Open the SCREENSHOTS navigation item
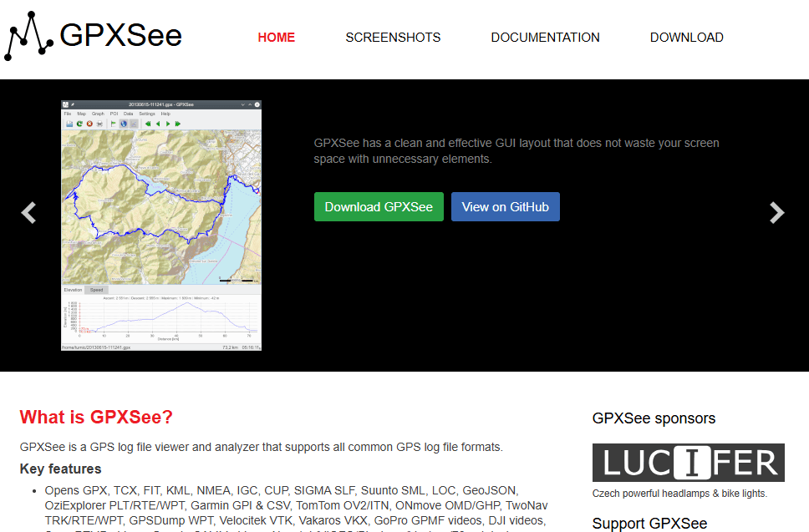This screenshot has height=532, width=809. pyautogui.click(x=393, y=38)
